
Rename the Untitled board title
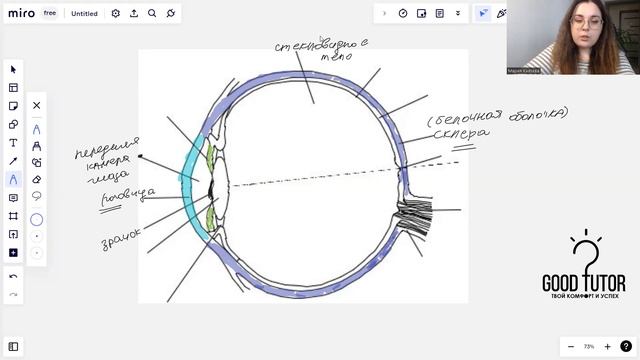tap(84, 13)
